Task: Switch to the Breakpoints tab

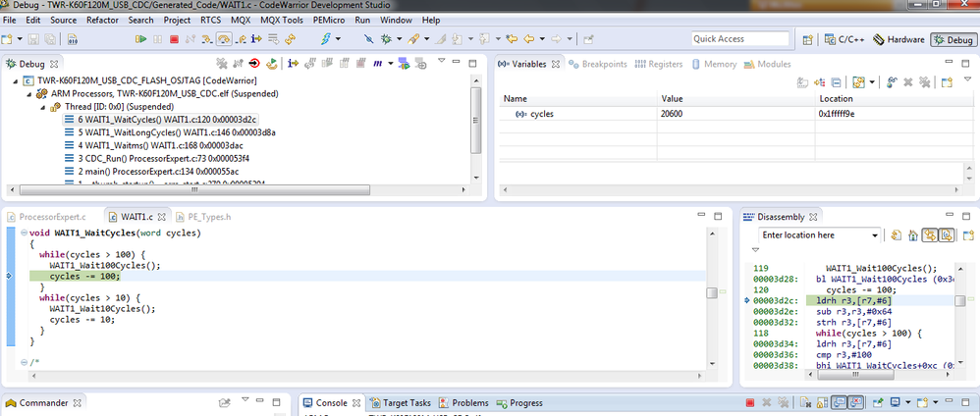Action: pyautogui.click(x=597, y=64)
